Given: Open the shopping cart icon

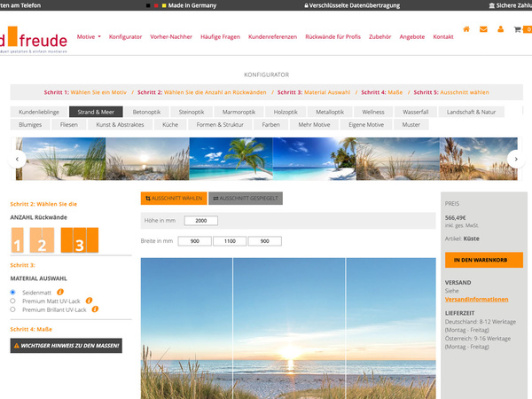Looking at the screenshot, I should pyautogui.click(x=518, y=29).
